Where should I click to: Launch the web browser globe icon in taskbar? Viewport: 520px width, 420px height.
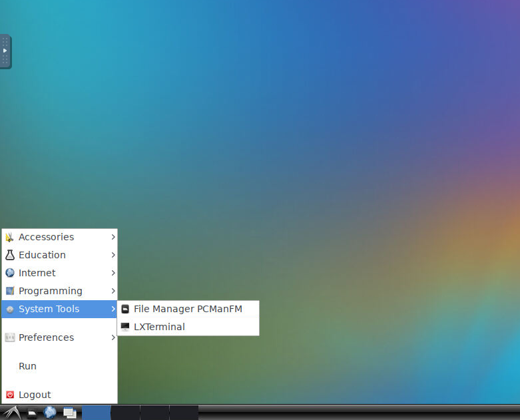(50, 413)
